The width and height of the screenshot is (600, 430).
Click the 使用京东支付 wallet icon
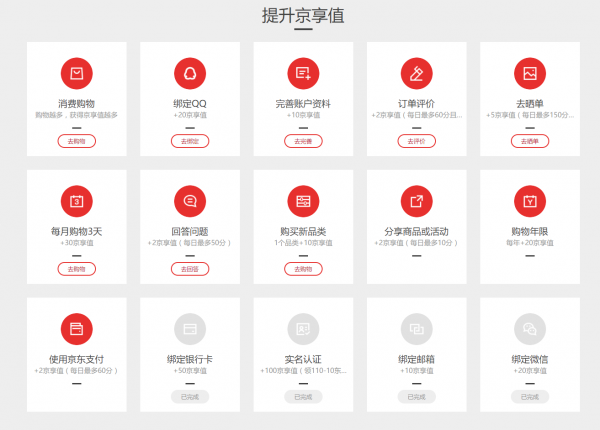(76, 328)
